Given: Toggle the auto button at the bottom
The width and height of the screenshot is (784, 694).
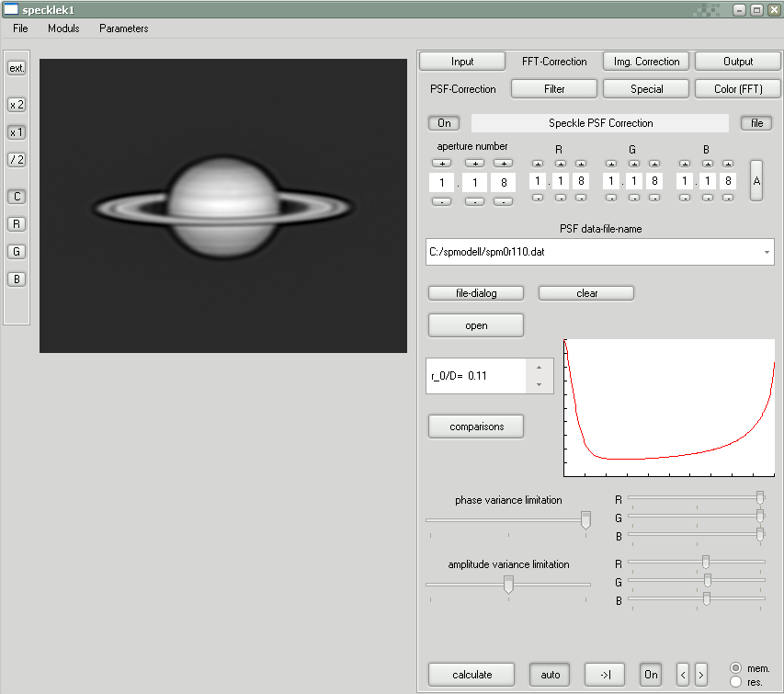Looking at the screenshot, I should click(550, 675).
